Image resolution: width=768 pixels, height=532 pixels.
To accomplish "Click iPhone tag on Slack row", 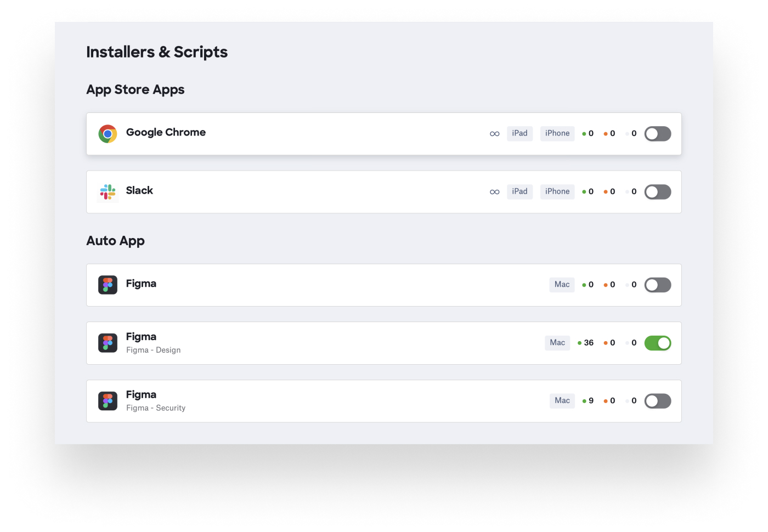I will click(557, 191).
